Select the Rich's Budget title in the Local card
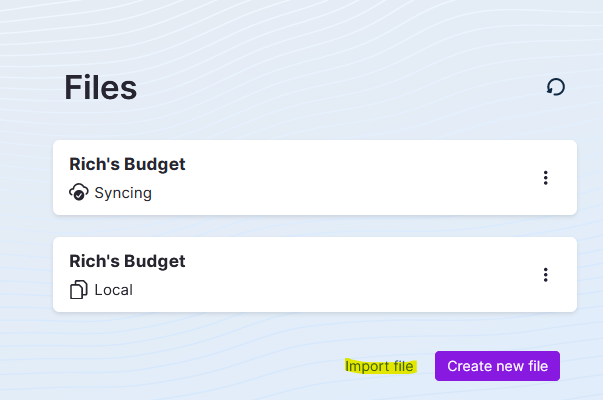Screen dimensions: 603x400 tap(127, 261)
